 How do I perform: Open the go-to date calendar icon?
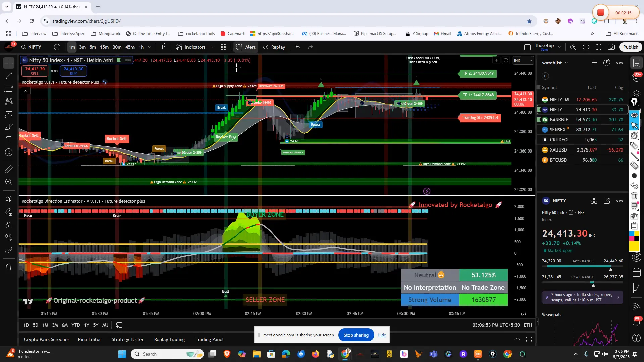pos(119,325)
